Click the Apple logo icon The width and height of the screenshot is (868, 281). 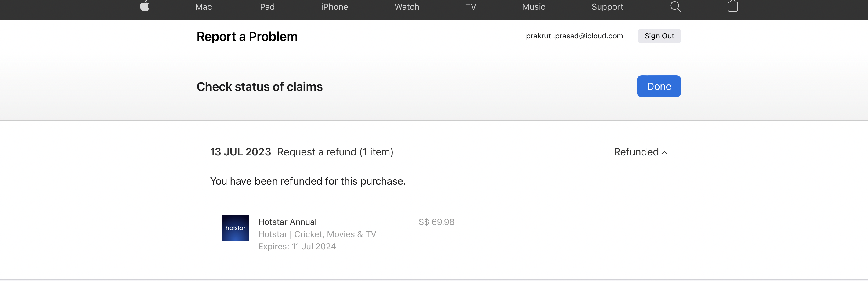point(145,6)
